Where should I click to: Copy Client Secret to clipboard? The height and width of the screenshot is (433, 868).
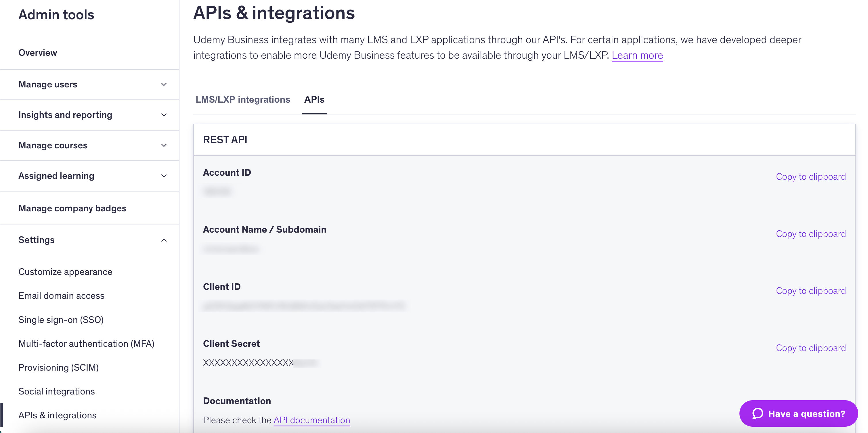click(x=810, y=348)
